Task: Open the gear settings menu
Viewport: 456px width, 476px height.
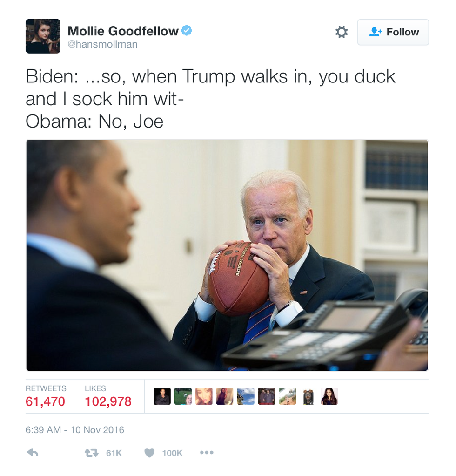Action: click(342, 32)
